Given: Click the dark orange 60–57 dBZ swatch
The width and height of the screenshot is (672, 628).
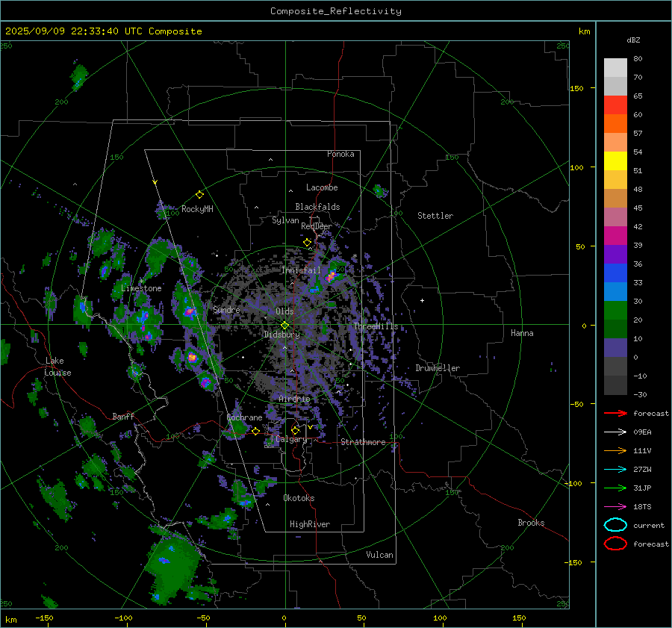Looking at the screenshot, I should tap(615, 124).
